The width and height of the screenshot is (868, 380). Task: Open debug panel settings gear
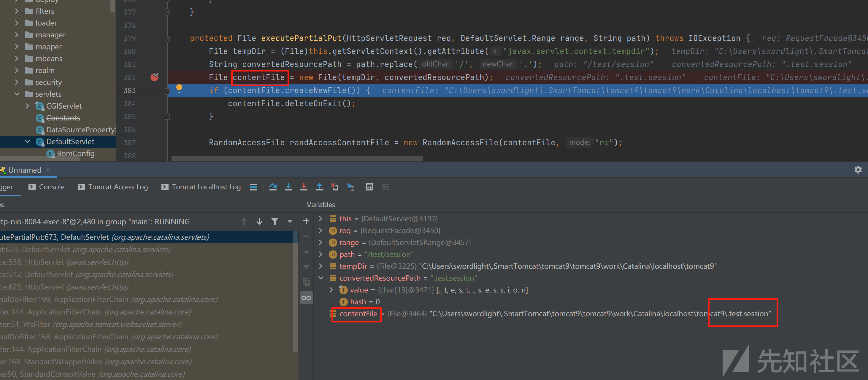pyautogui.click(x=858, y=170)
